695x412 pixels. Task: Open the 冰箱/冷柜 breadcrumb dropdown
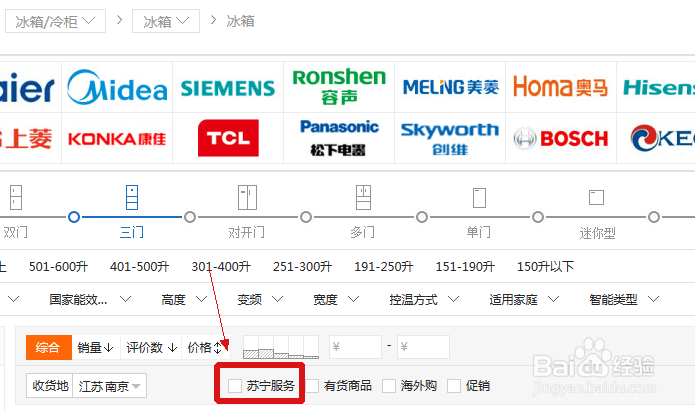[x=55, y=21]
